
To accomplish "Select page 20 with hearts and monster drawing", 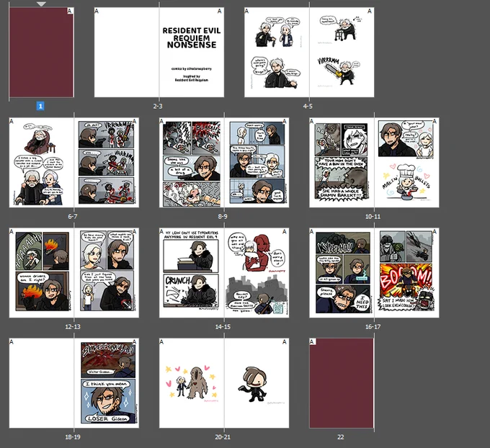I will 192,383.
